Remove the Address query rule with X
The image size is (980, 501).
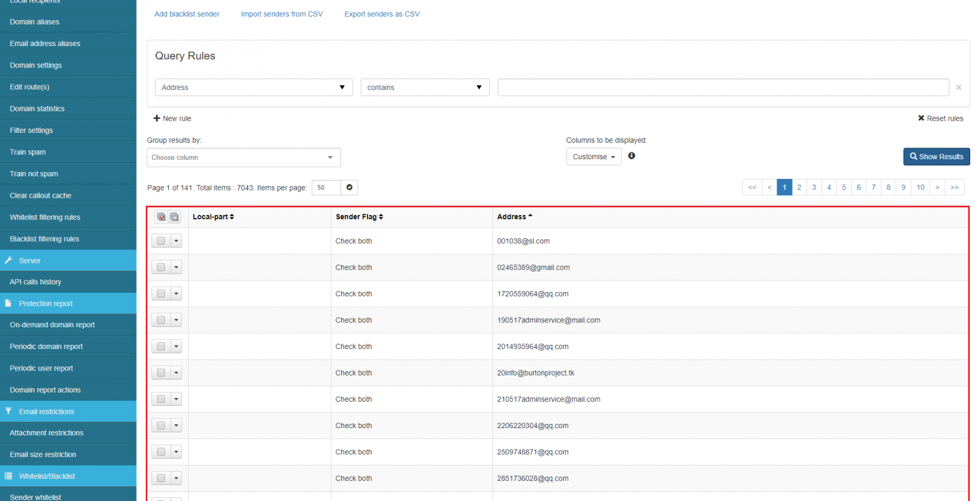click(x=959, y=88)
